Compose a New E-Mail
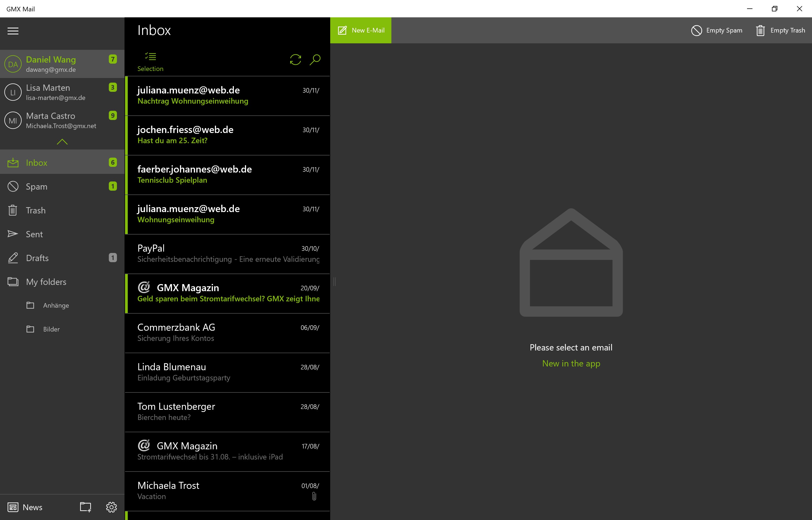 point(361,30)
